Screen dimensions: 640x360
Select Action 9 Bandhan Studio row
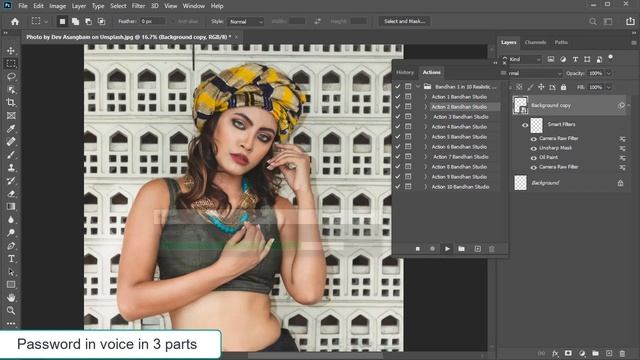point(459,177)
